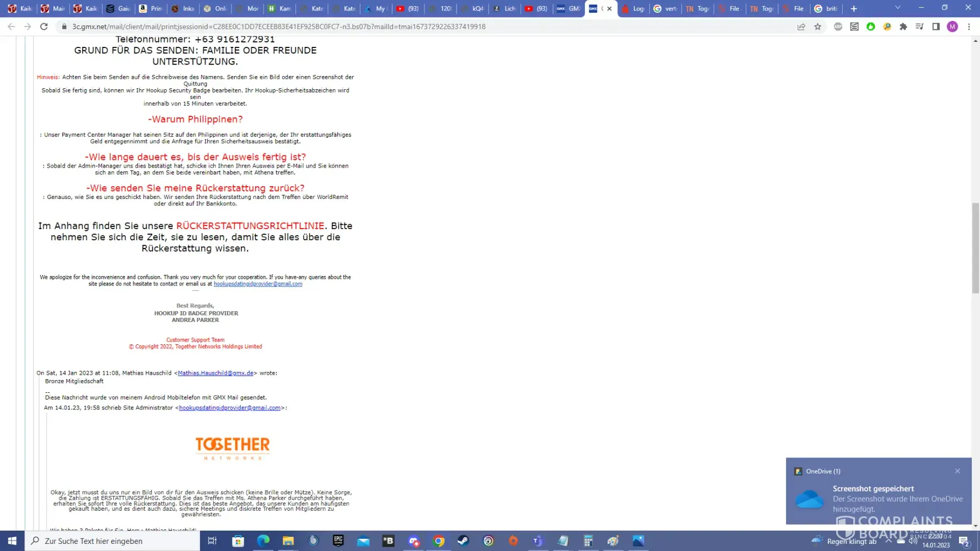The image size is (980, 551).
Task: Click the 'ANDREA PARKER' signature name
Action: [195, 320]
